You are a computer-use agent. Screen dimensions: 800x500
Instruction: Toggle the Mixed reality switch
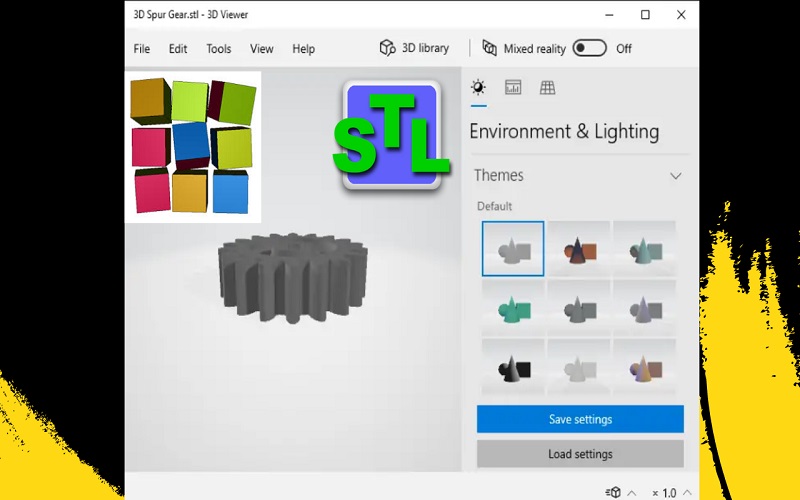589,48
